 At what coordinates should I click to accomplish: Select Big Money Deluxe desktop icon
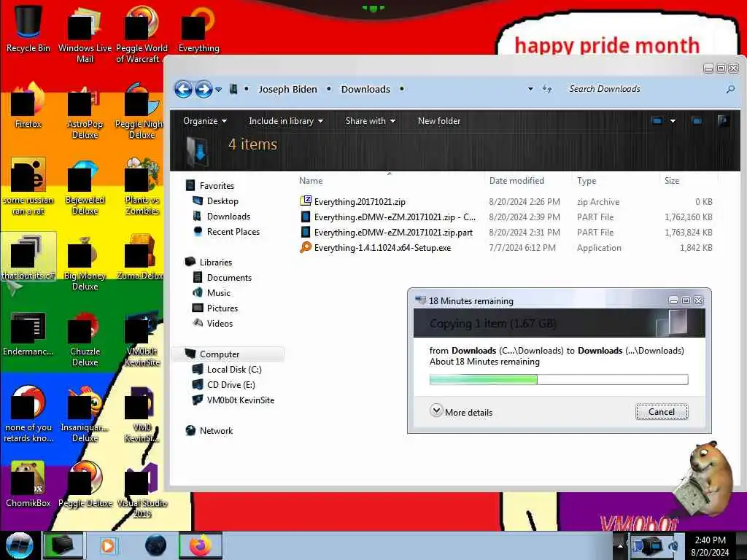point(85,262)
